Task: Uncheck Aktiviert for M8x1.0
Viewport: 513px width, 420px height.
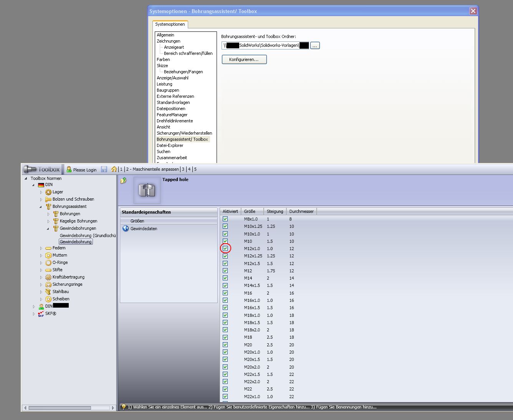Action: pyautogui.click(x=225, y=219)
